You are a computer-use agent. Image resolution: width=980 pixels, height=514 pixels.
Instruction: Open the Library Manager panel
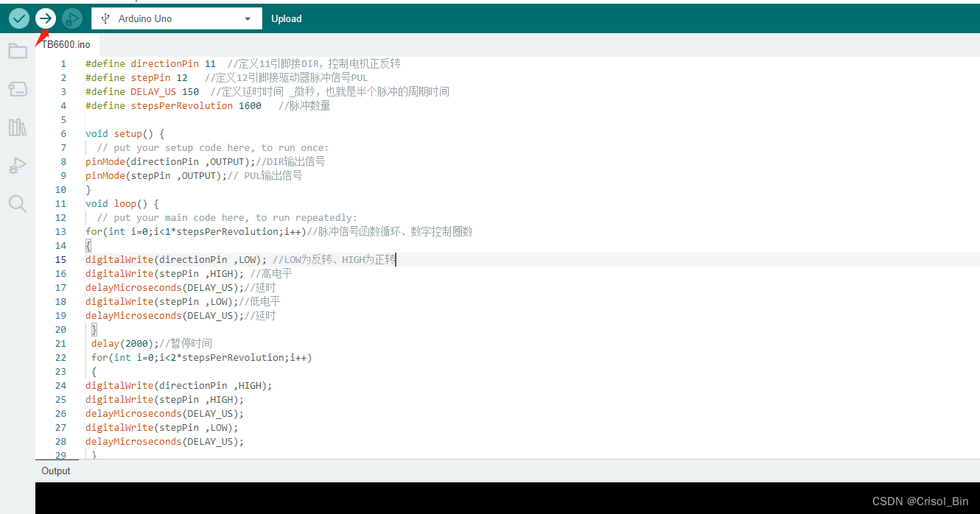coord(17,127)
